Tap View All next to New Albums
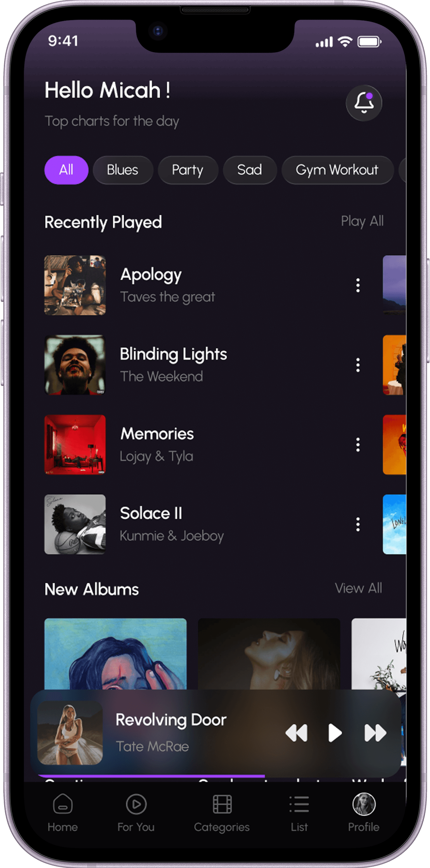The width and height of the screenshot is (430, 868). click(359, 588)
